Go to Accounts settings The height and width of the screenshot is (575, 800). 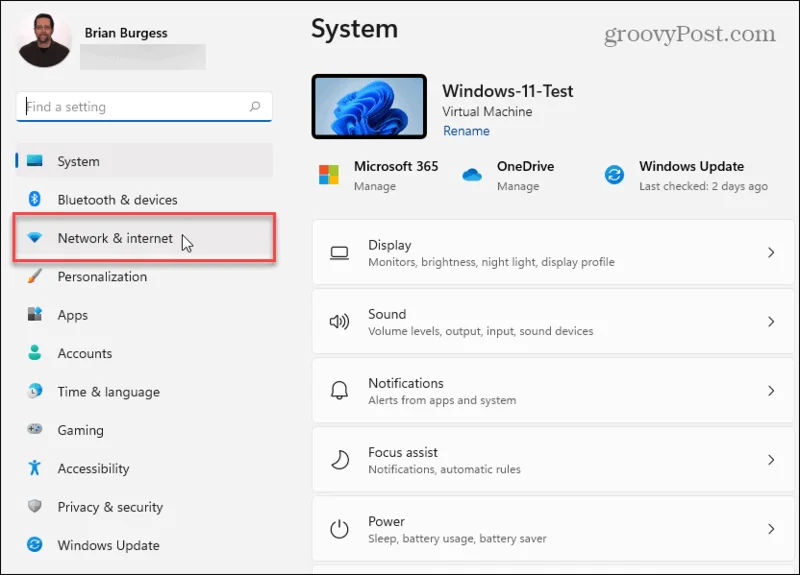(144, 353)
